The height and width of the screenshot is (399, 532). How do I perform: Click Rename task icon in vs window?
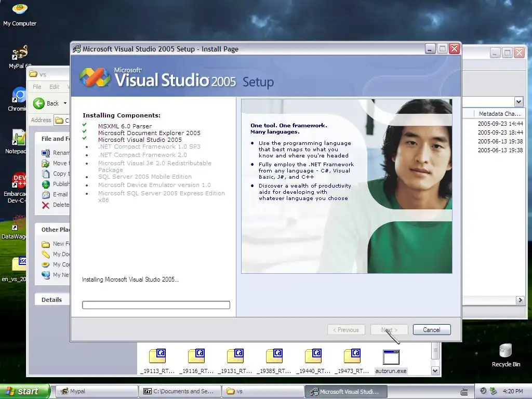click(46, 153)
